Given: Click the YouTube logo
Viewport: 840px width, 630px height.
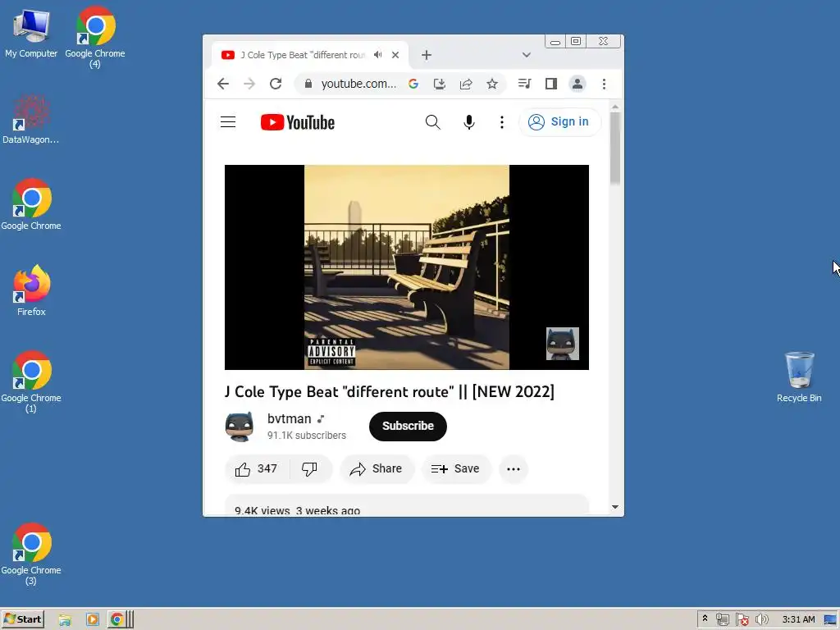Looking at the screenshot, I should point(297,122).
